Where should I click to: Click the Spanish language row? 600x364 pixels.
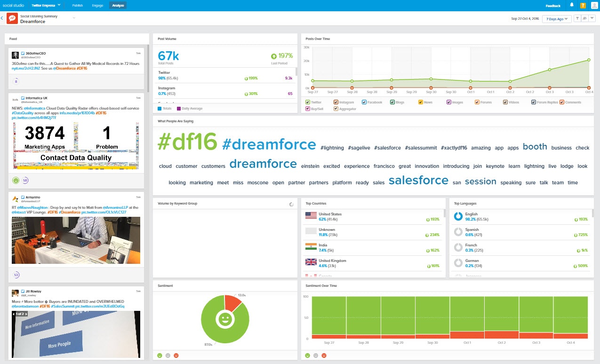tap(521, 232)
